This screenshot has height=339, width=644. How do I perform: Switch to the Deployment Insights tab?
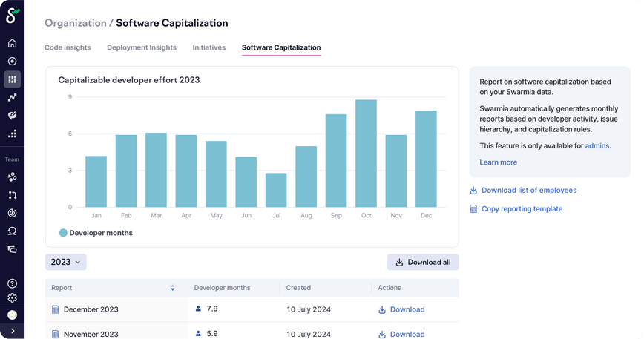[142, 47]
